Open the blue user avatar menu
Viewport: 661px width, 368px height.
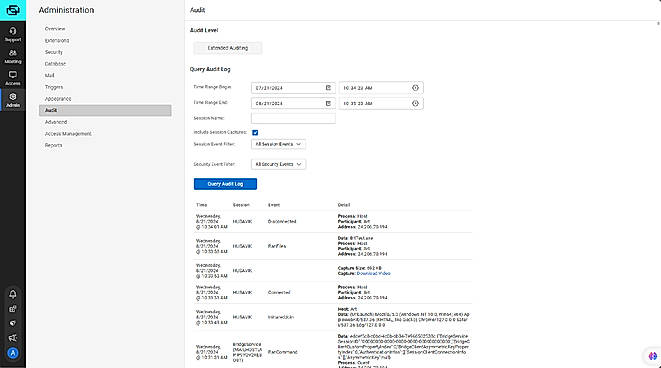click(13, 353)
